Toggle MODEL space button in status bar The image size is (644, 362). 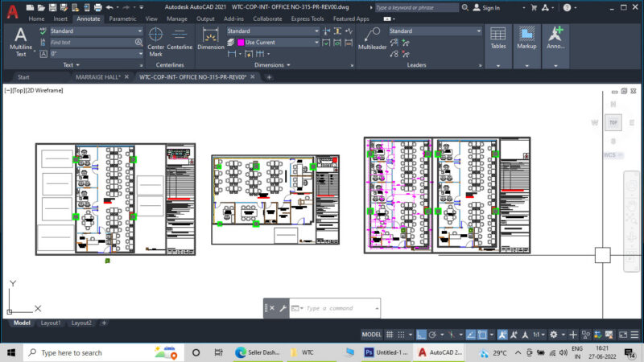pos(371,335)
